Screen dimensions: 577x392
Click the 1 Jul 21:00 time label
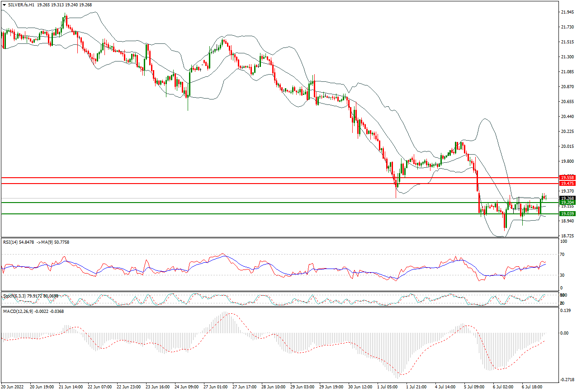[417, 387]
